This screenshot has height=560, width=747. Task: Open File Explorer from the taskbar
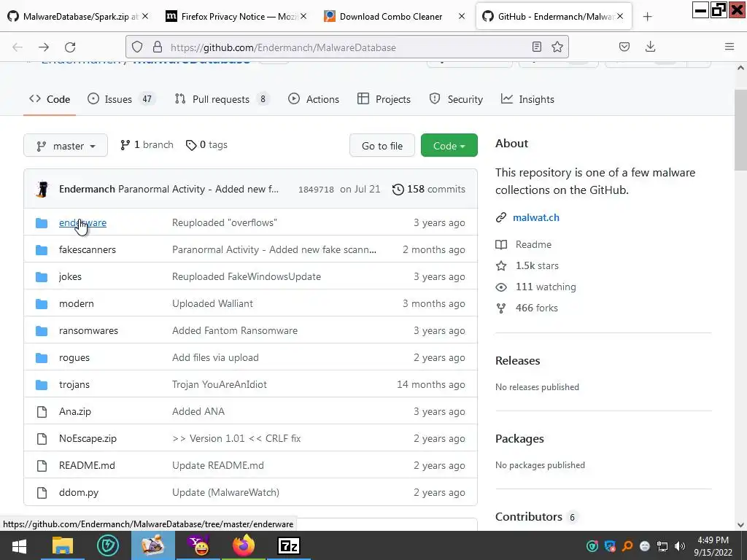click(x=63, y=545)
